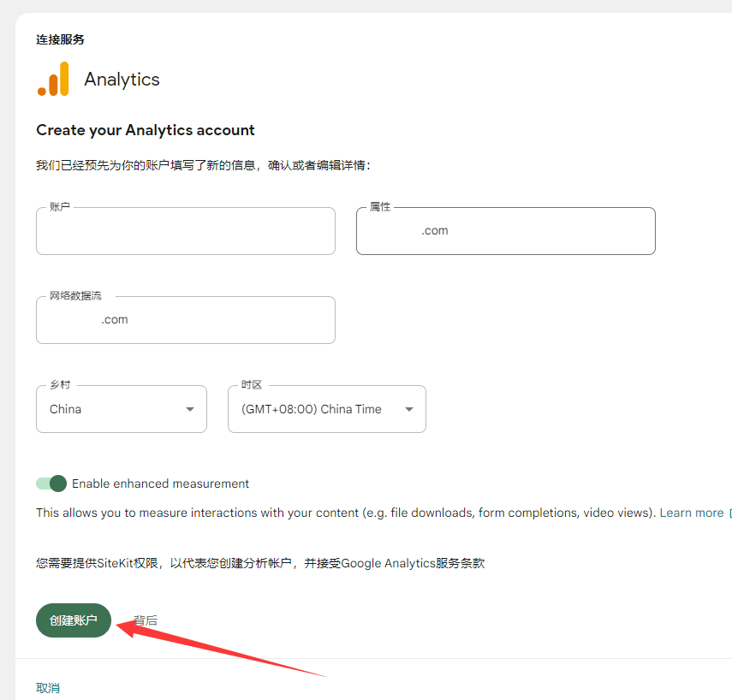
Task: Expand the 时区 timezone dropdown
Action: click(x=327, y=409)
